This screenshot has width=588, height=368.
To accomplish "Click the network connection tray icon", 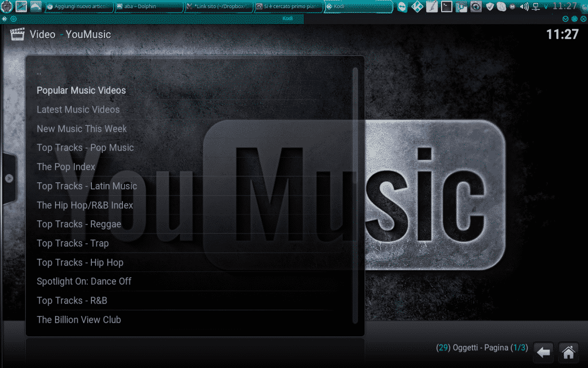I will 536,7.
